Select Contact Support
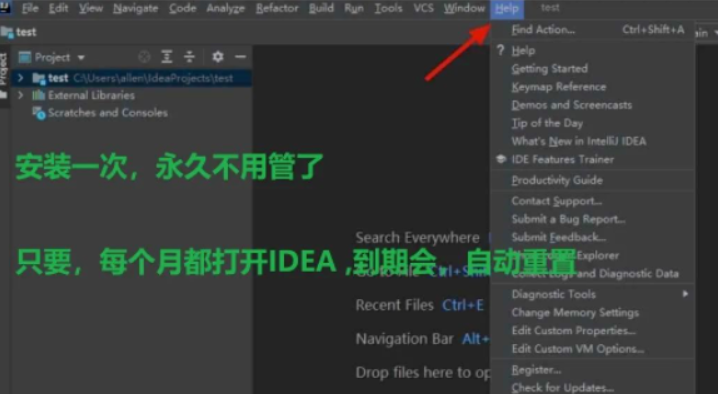718x394 pixels. point(593,201)
